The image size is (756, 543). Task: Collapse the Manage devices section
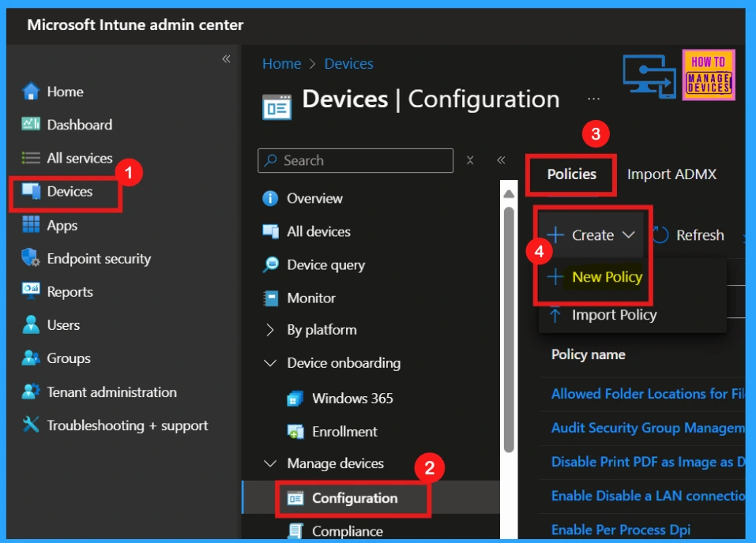[x=270, y=463]
